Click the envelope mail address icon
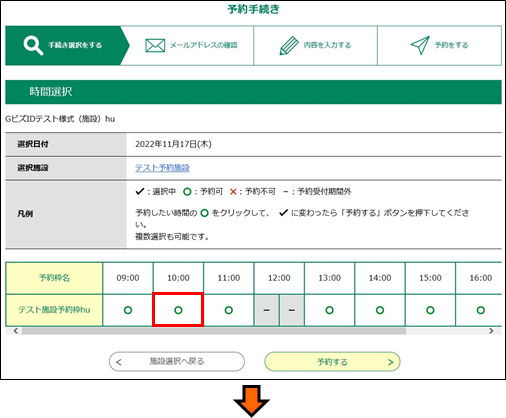 click(155, 46)
